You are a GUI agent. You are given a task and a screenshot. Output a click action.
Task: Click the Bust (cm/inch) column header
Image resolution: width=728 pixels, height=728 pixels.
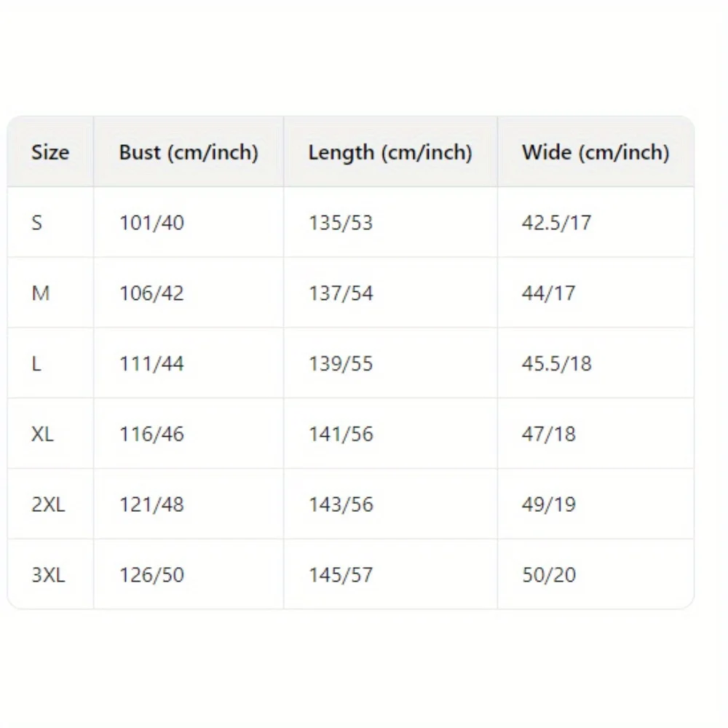pyautogui.click(x=189, y=152)
